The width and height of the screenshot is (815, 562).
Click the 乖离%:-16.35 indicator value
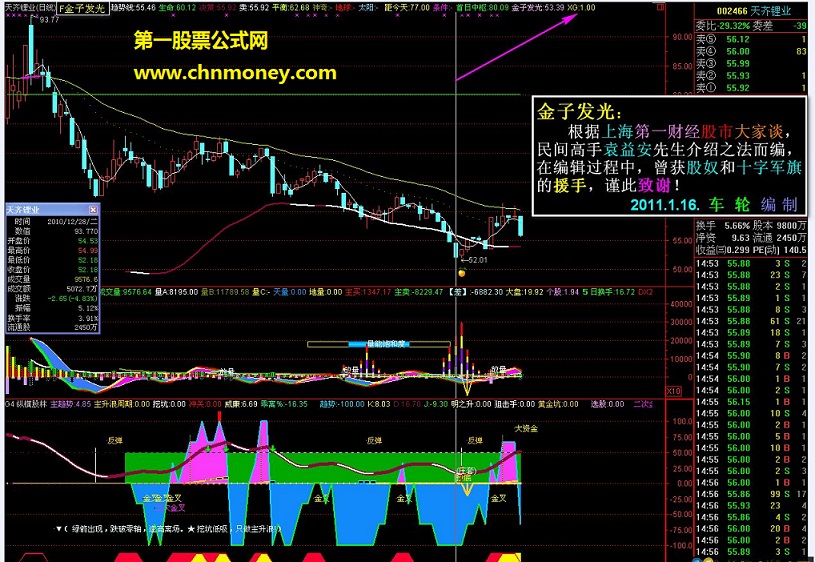pos(285,404)
